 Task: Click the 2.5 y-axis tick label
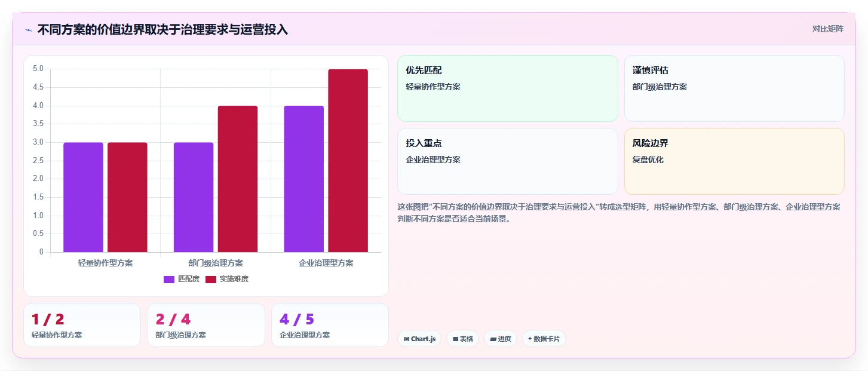(38, 161)
